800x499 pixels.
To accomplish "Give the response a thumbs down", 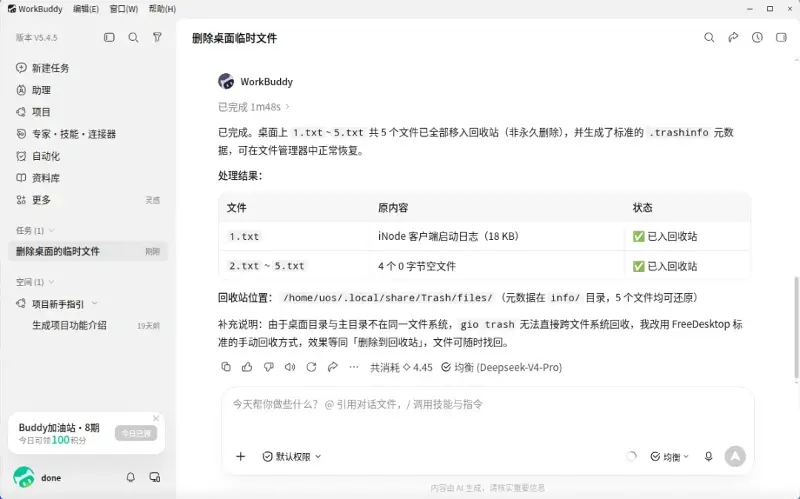I will click(x=269, y=367).
